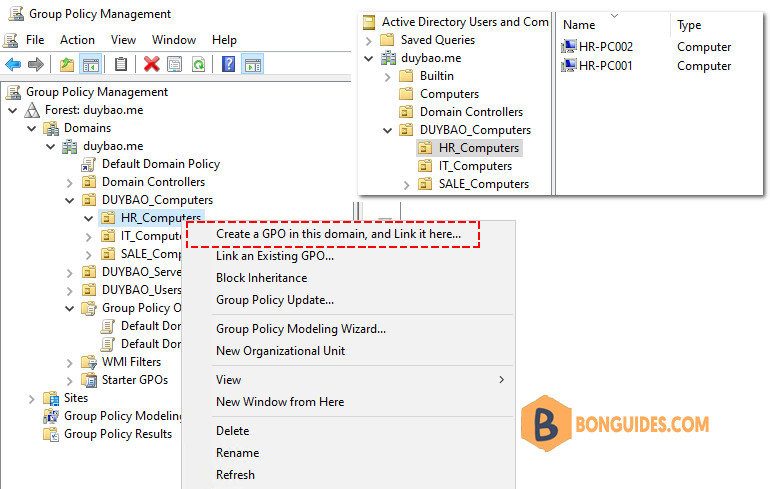770x489 pixels.
Task: Click the Sites node icon
Action: pyautogui.click(x=51, y=398)
